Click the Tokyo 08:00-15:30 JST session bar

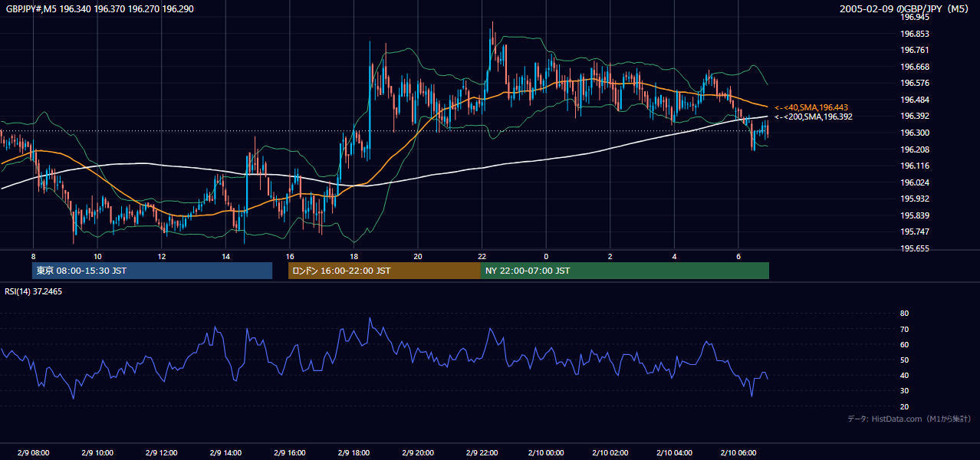pyautogui.click(x=152, y=271)
